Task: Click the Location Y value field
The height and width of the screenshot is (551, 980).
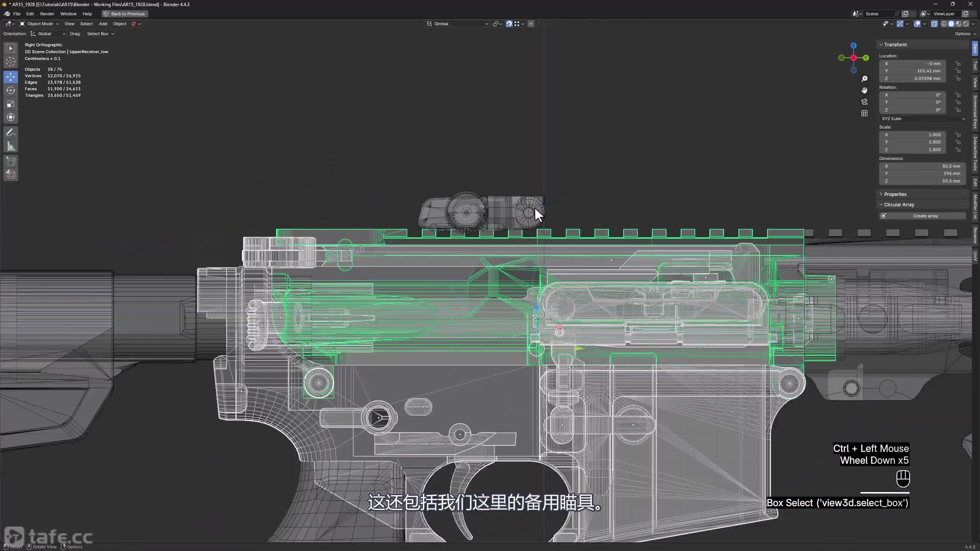Action: (913, 71)
